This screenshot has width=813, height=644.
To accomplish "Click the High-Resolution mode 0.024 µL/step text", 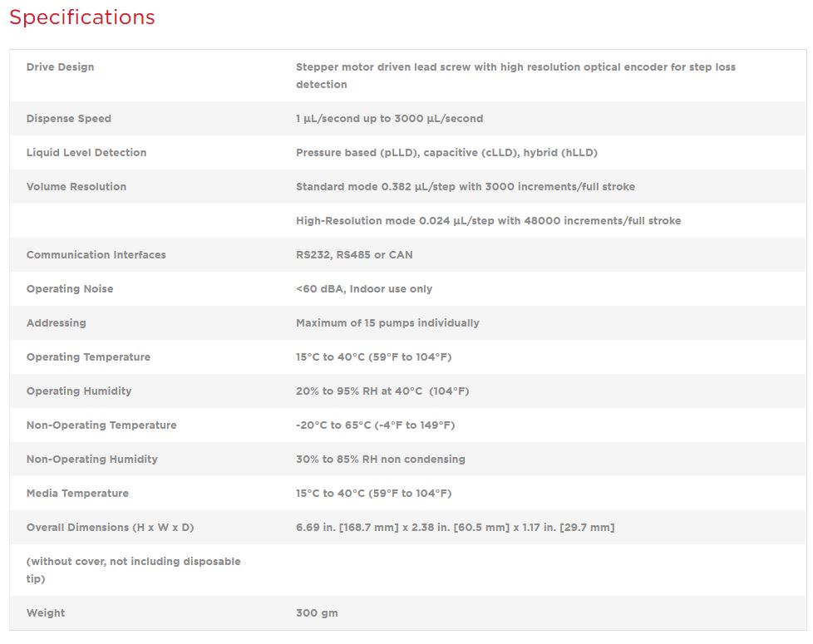I will tap(488, 221).
